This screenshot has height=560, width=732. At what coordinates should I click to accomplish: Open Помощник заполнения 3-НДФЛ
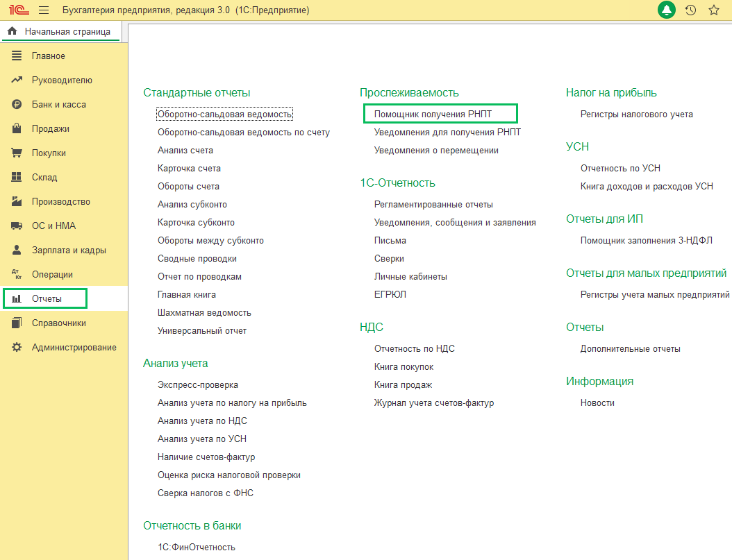[647, 241]
